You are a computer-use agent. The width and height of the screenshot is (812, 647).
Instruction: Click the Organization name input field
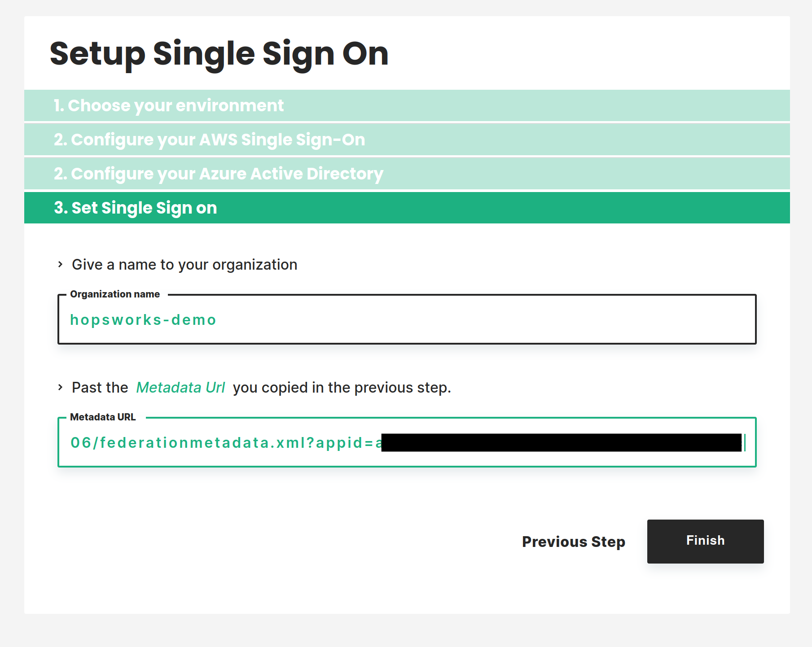407,319
